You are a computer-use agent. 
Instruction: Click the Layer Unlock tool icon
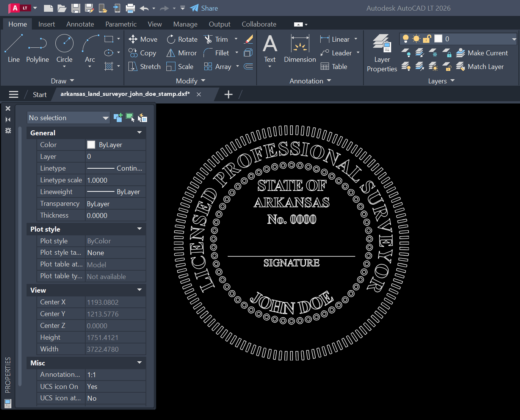click(447, 66)
